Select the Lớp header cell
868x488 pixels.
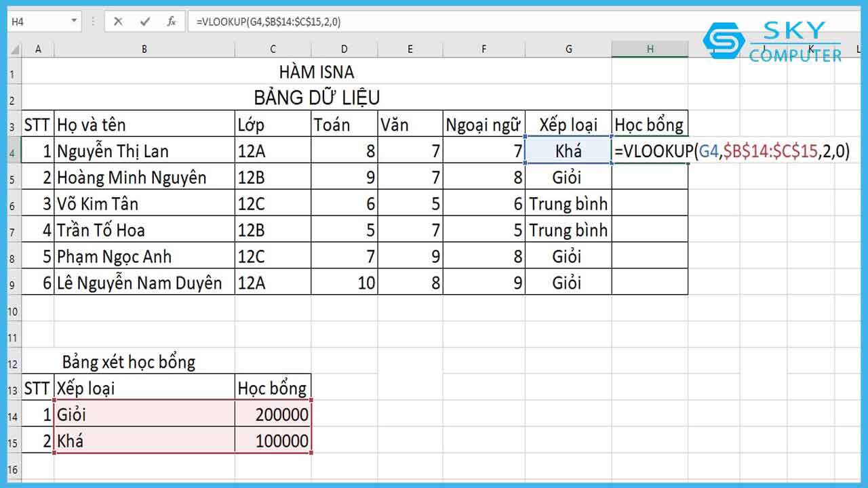click(x=273, y=124)
